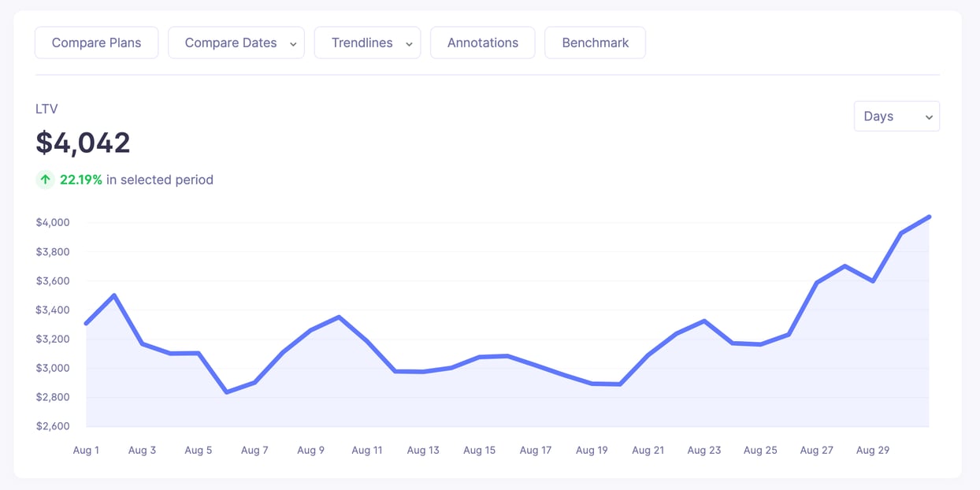980x490 pixels.
Task: Select the $2,600 y-axis label
Action: 52,425
